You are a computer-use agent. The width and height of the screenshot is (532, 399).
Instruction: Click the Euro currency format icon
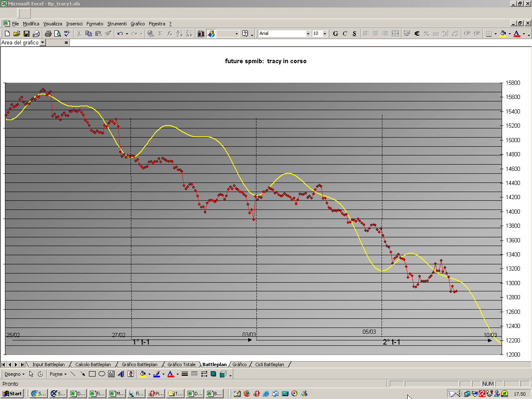pos(417,34)
